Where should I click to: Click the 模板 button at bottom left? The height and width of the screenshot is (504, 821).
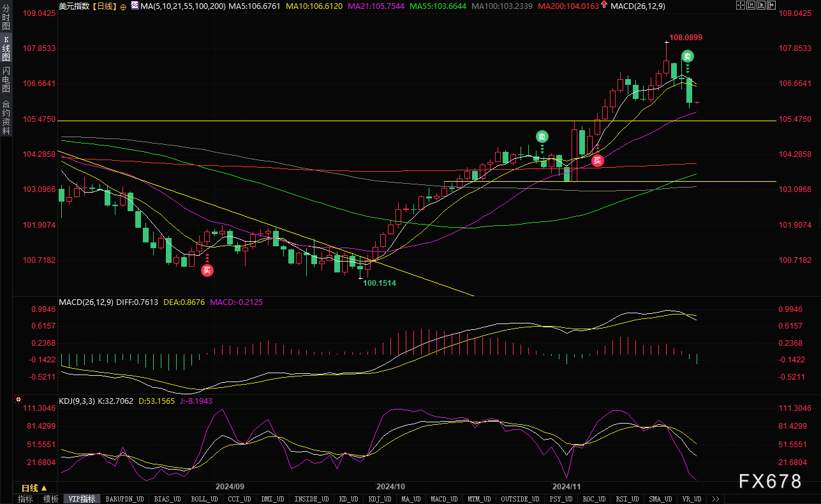point(50,499)
